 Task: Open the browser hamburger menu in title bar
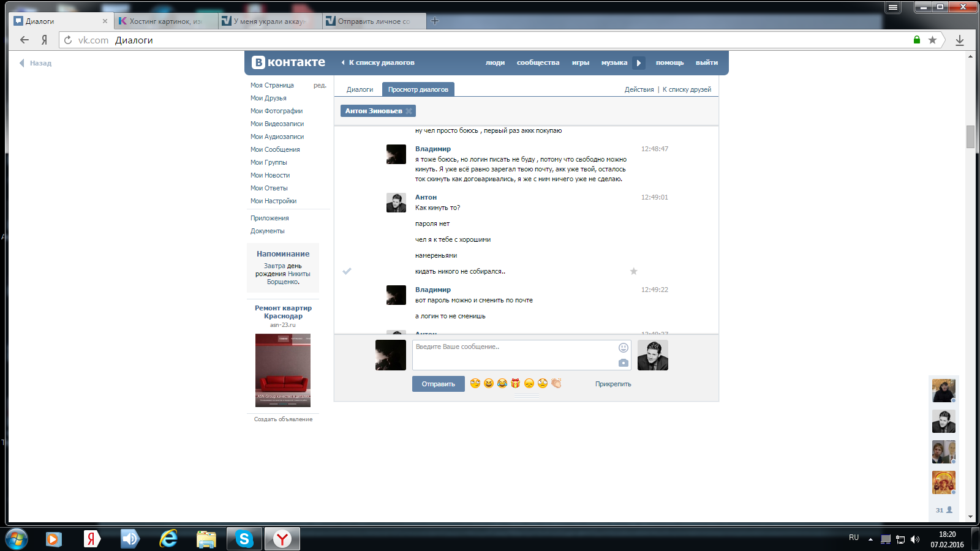coord(893,7)
